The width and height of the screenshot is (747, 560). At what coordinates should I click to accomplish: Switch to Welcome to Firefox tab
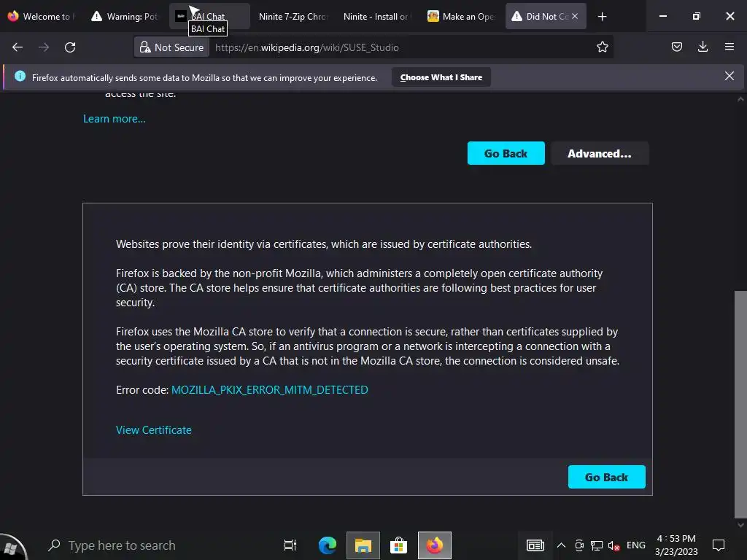coord(42,16)
